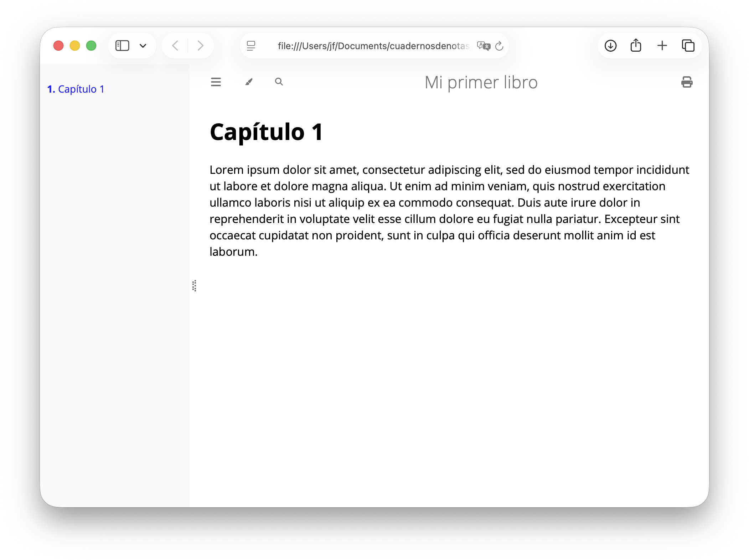The height and width of the screenshot is (560, 749).
Task: Click the print book icon
Action: [x=687, y=82]
